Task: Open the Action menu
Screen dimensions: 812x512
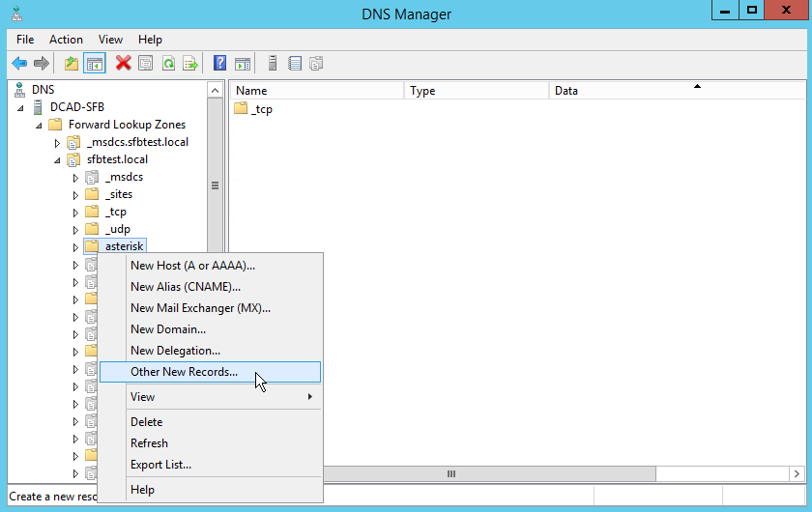Action: click(x=66, y=40)
